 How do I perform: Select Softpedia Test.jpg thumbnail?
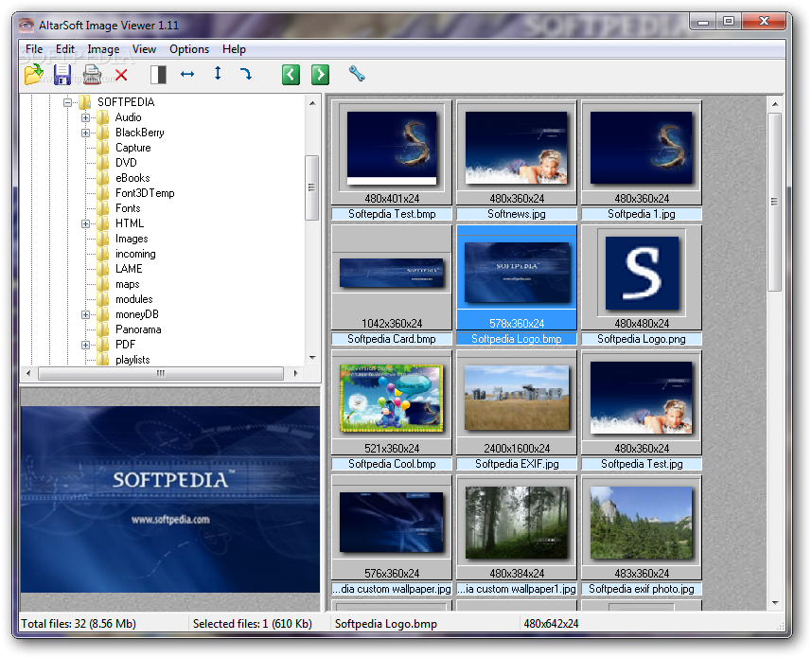pyautogui.click(x=642, y=402)
